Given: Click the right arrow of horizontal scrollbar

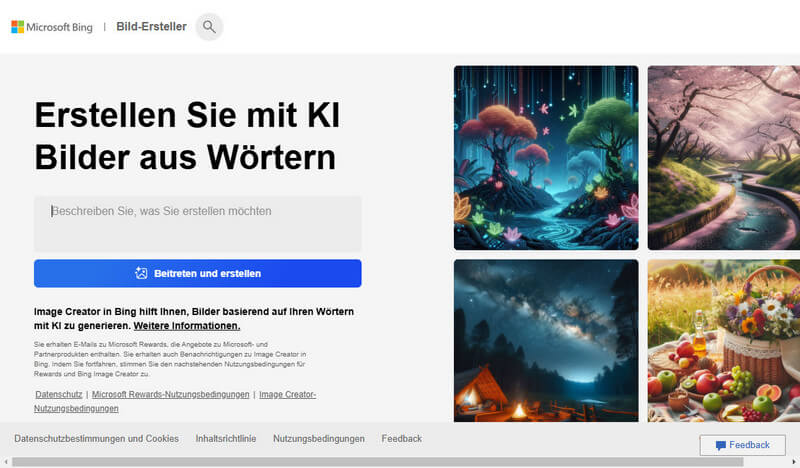Looking at the screenshot, I should click(x=794, y=462).
